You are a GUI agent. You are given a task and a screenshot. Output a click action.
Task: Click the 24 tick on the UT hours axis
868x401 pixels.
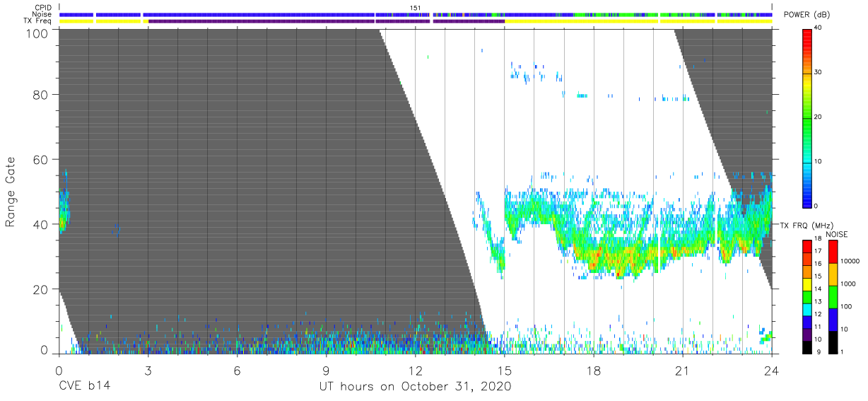[772, 371]
